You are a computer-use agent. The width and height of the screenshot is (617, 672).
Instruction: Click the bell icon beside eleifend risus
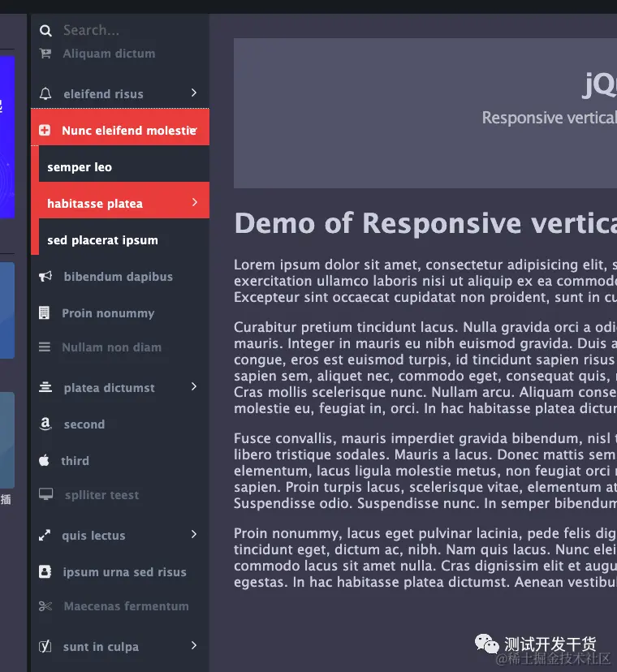coord(45,93)
